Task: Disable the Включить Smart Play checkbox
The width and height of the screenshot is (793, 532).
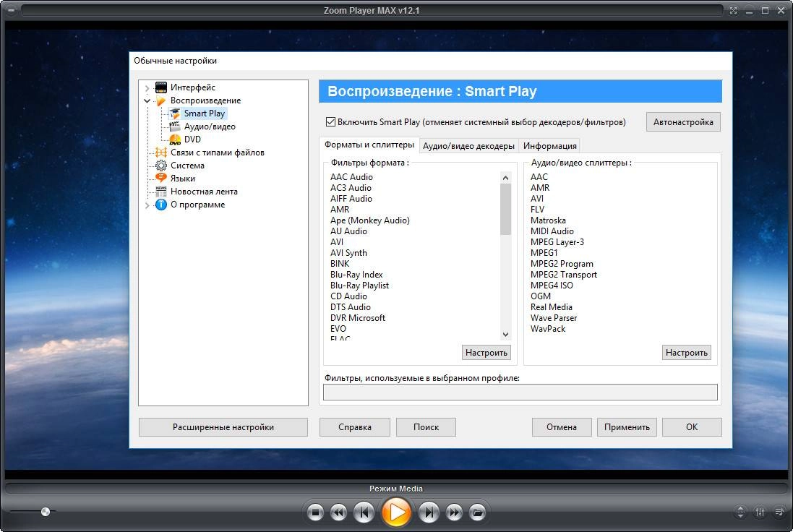Action: pyautogui.click(x=330, y=122)
